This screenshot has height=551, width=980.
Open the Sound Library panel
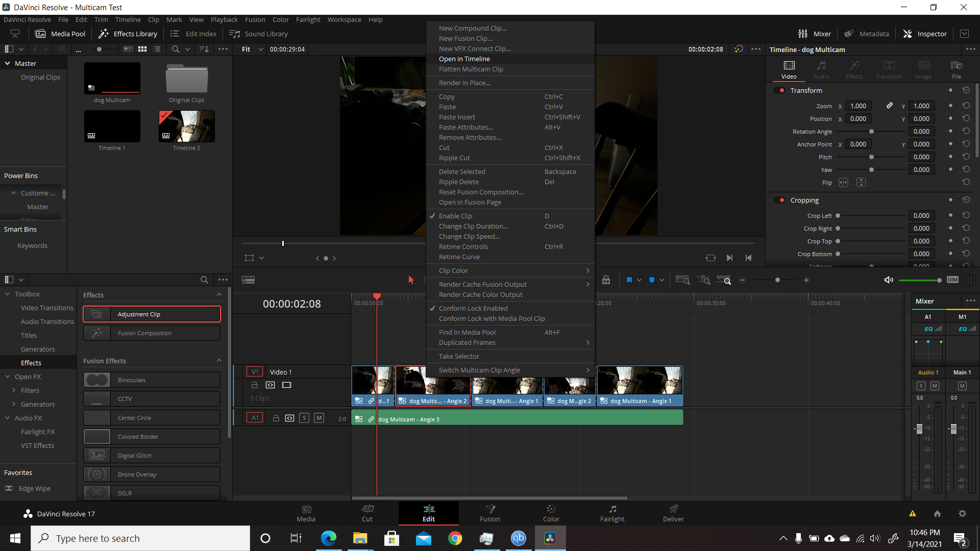tap(259, 34)
